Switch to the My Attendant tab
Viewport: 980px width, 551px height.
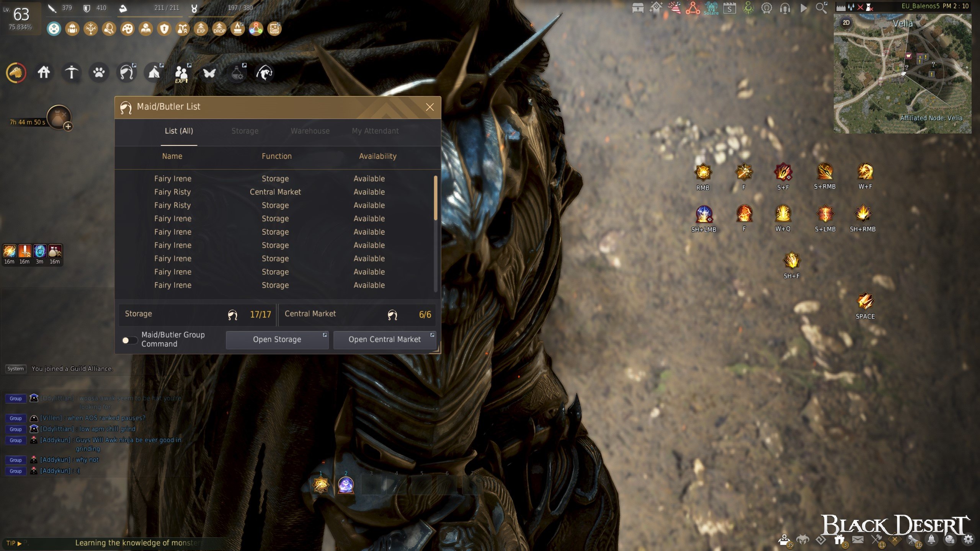(375, 131)
